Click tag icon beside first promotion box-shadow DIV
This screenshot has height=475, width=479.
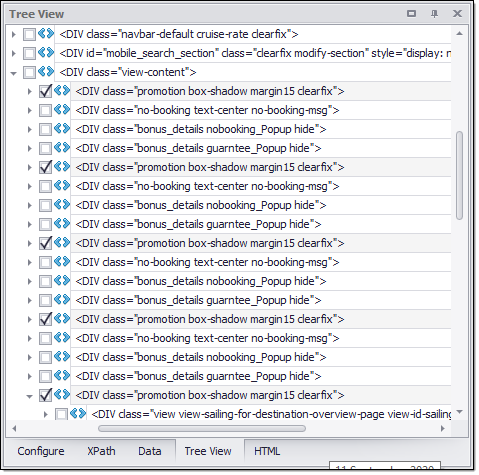click(x=62, y=91)
